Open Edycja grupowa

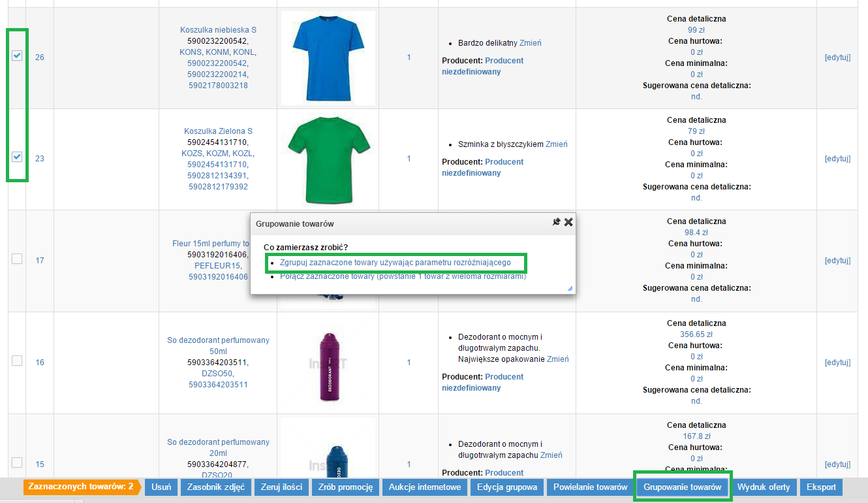pos(507,487)
